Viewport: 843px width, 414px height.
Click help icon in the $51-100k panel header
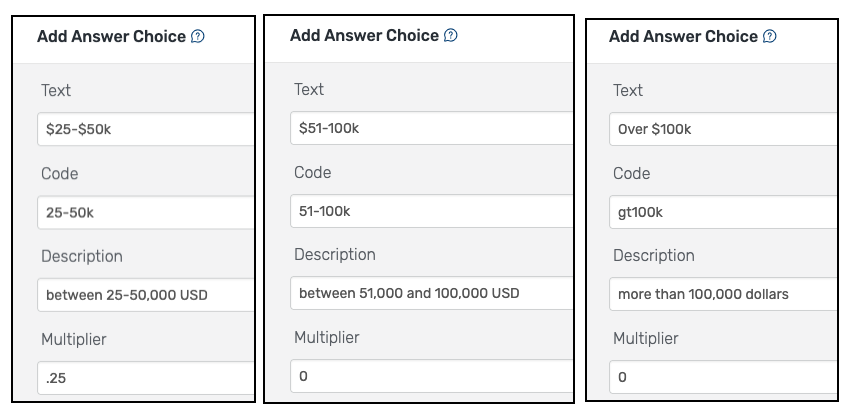450,36
